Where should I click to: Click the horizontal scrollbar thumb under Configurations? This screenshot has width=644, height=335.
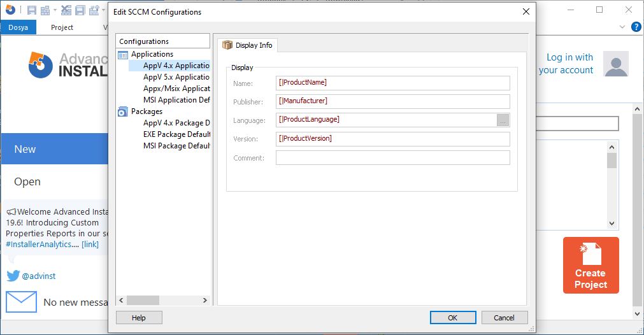(x=143, y=301)
